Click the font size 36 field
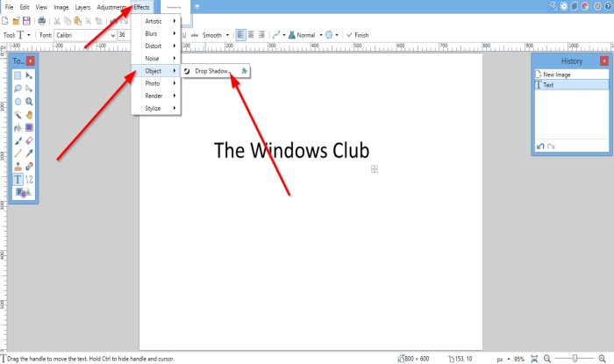614x364 pixels. point(124,35)
